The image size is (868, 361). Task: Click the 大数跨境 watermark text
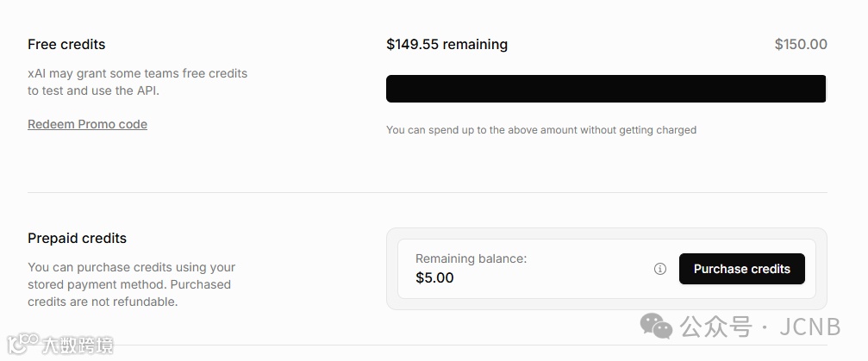point(78,345)
